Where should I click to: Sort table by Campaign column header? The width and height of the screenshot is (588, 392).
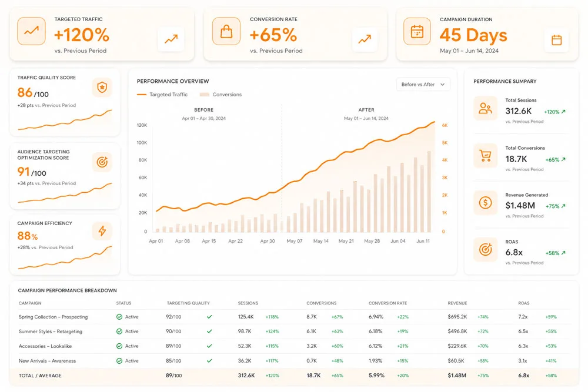tap(30, 303)
